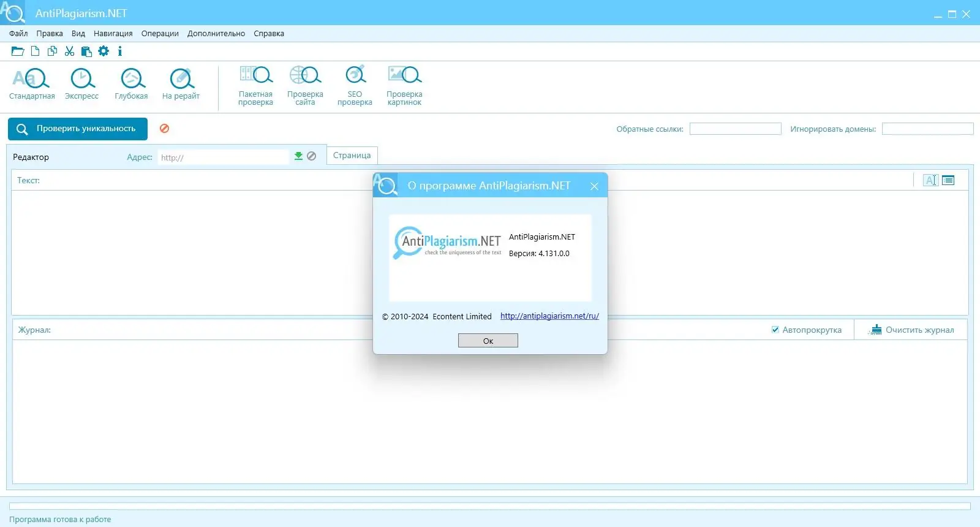Select the На рерайт check mode
980x527 pixels.
click(181, 84)
